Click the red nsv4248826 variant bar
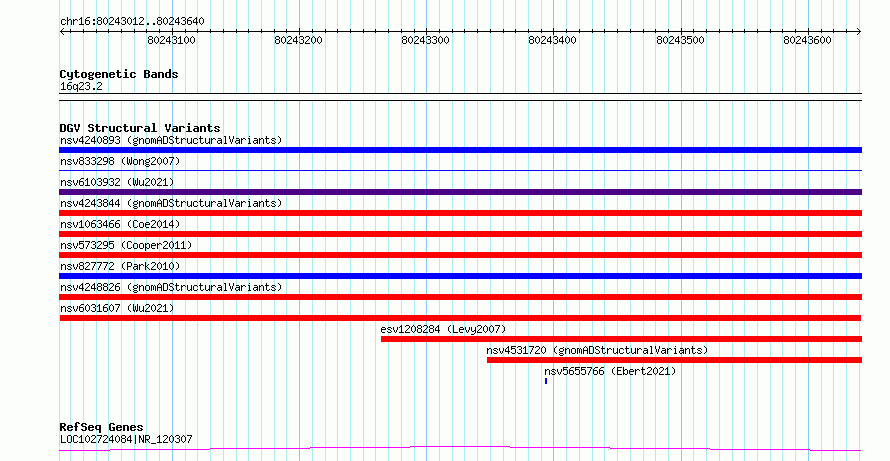The width and height of the screenshot is (890, 461). tap(460, 297)
